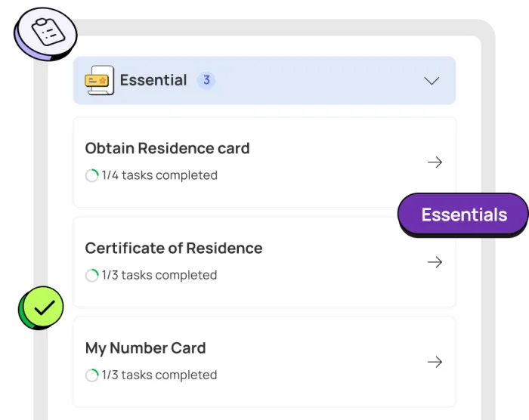Image resolution: width=529 pixels, height=420 pixels.
Task: Click the arrow on Certificate of Residence
Action: tap(435, 262)
